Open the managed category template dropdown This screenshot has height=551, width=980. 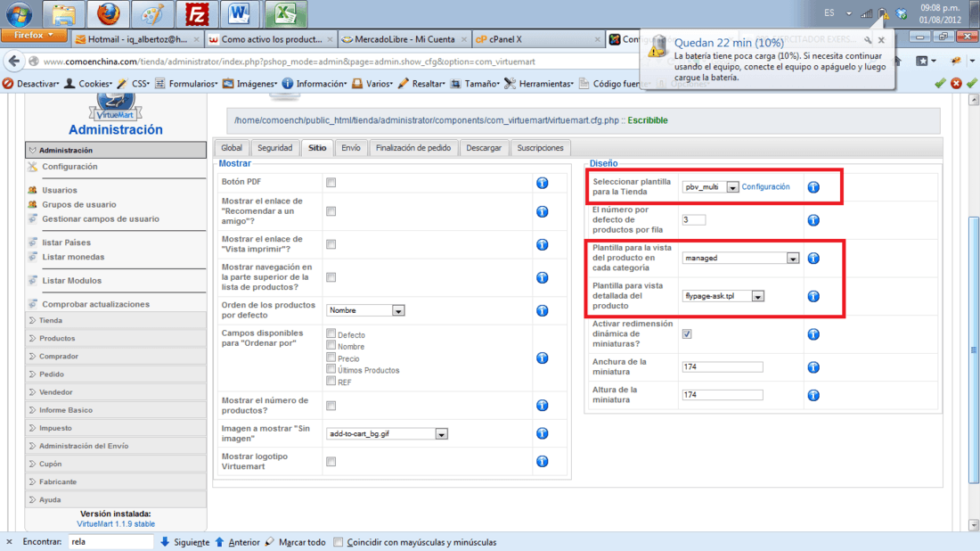[x=740, y=258]
